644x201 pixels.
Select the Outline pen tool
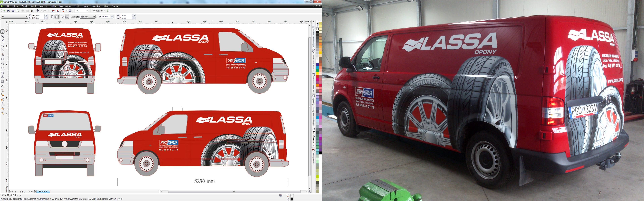(3, 104)
